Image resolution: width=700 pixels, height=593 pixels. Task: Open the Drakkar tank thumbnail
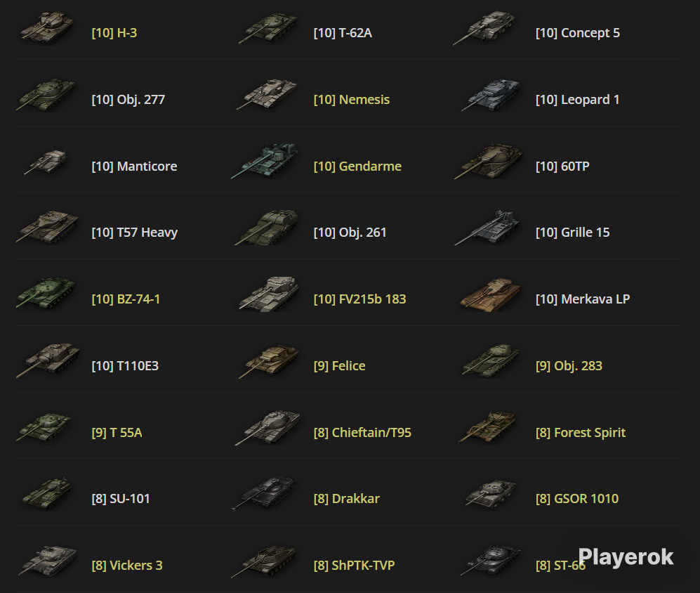263,493
